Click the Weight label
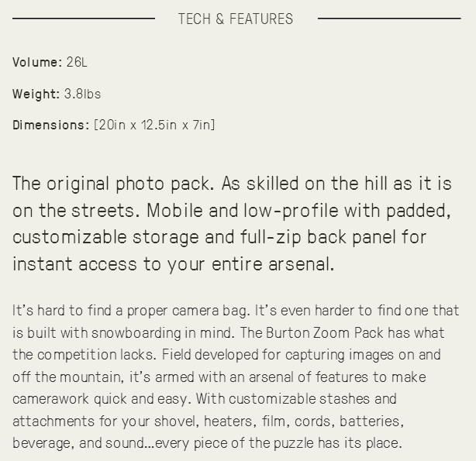The width and height of the screenshot is (476, 461). [x=36, y=94]
